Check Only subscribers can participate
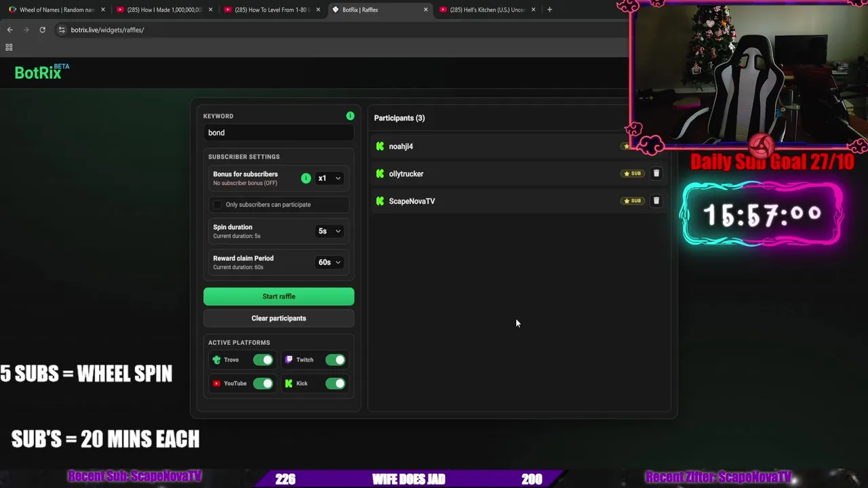868x488 pixels. (217, 205)
